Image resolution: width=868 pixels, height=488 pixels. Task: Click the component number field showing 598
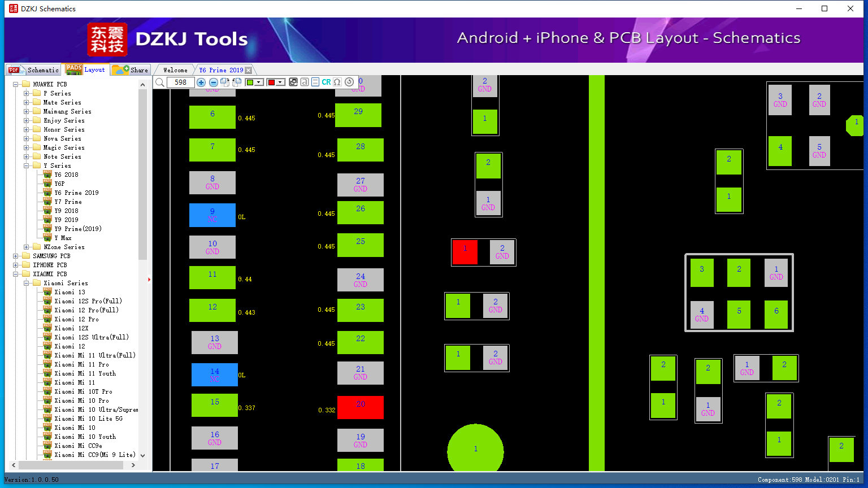(x=181, y=82)
